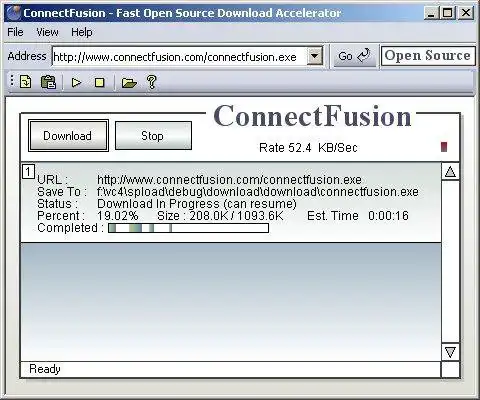Click the Go button
This screenshot has width=480, height=400.
[354, 56]
